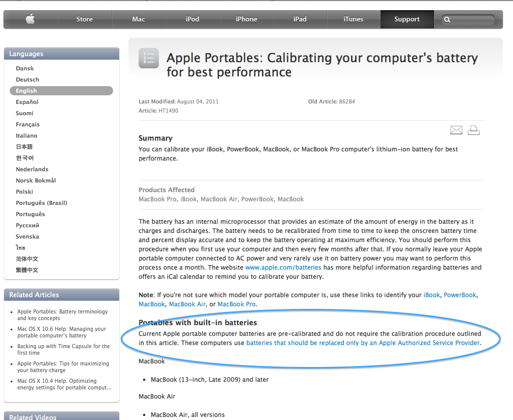513x420 pixels.
Task: Click the Related Articles panel header
Action: point(62,295)
